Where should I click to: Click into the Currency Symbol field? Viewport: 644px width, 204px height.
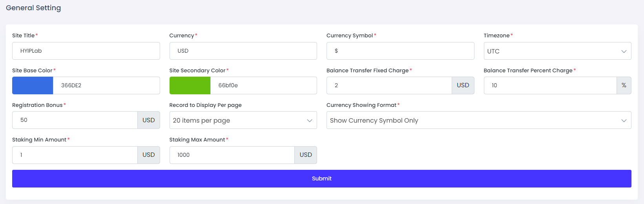pos(400,51)
